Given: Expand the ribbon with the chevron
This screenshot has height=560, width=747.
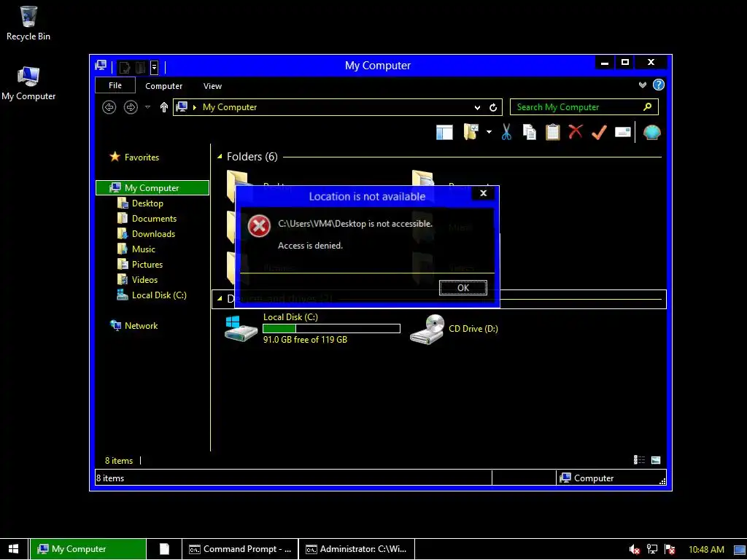Looking at the screenshot, I should [643, 85].
